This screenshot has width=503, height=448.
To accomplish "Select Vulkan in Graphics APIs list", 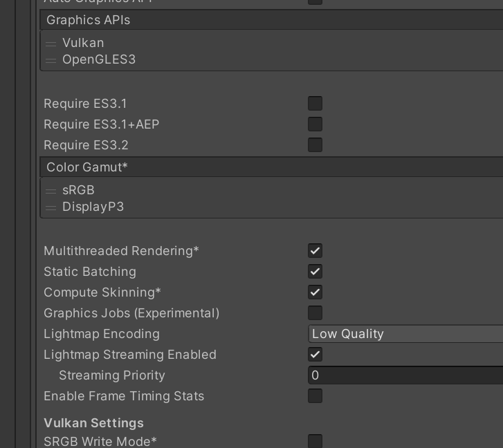I will pyautogui.click(x=83, y=43).
